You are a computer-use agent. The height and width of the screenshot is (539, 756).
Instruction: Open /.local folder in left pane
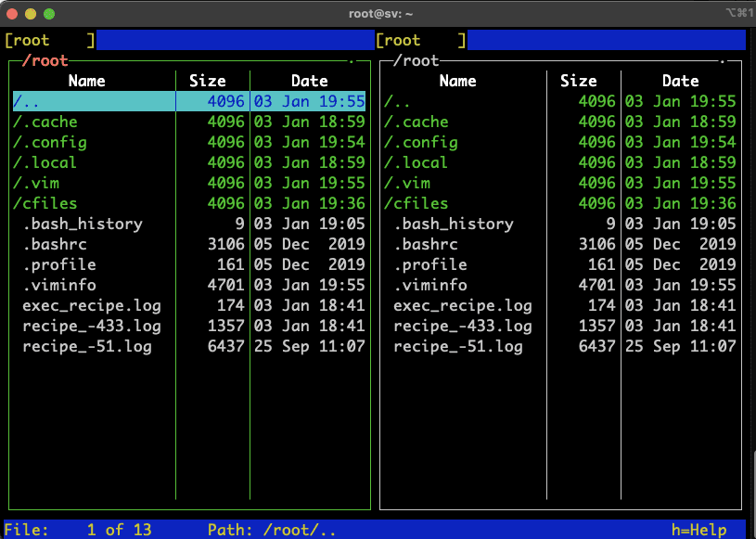(x=189, y=162)
